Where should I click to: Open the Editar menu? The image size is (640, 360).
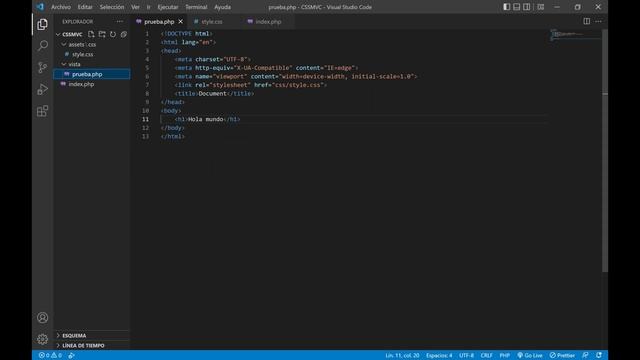[85, 7]
